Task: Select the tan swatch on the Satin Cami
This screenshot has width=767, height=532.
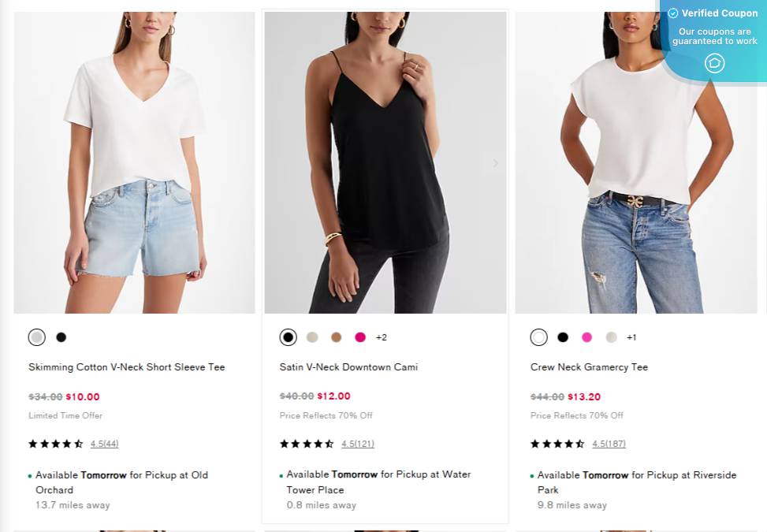Action: pyautogui.click(x=336, y=337)
